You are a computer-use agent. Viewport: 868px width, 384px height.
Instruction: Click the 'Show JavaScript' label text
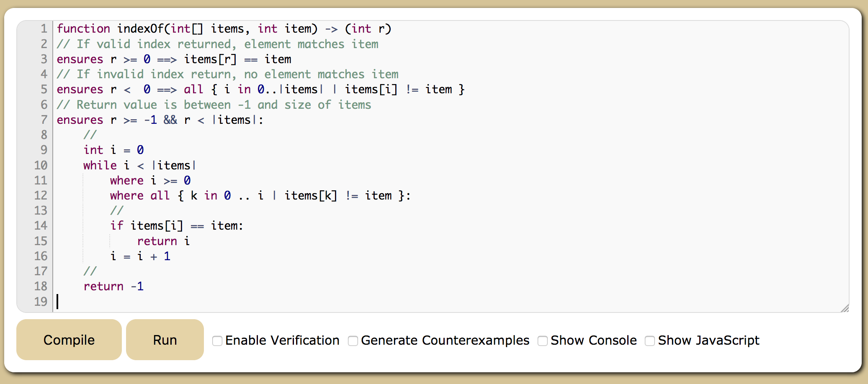(708, 340)
